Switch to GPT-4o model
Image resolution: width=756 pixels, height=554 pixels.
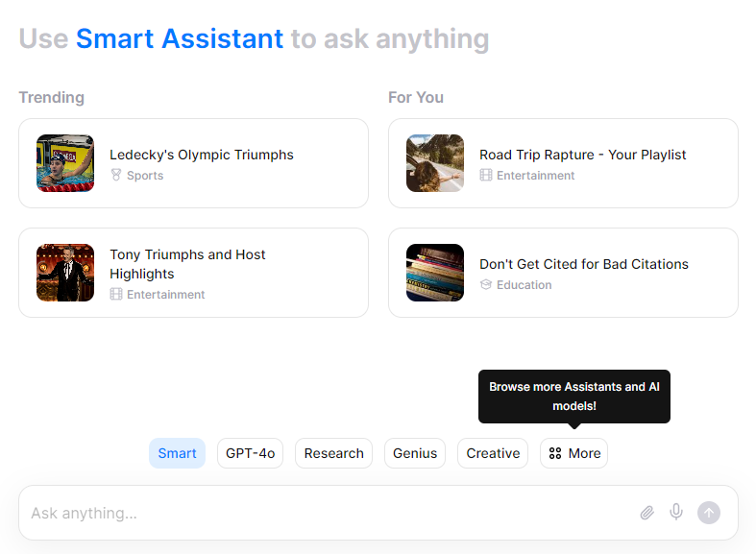tap(250, 453)
